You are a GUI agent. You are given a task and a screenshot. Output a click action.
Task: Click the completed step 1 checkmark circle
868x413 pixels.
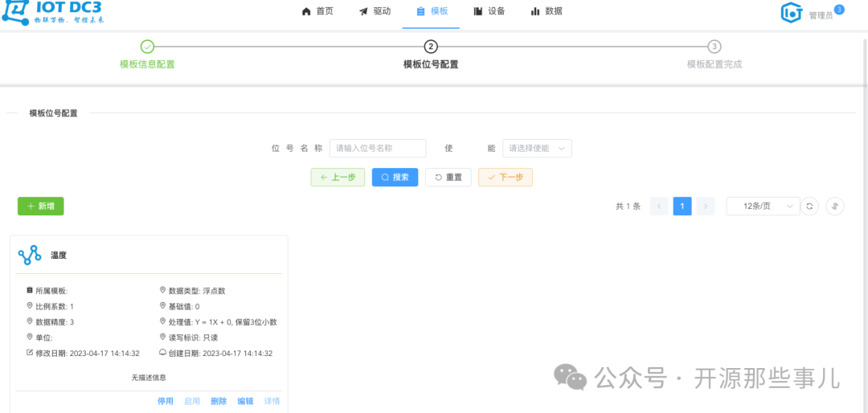click(147, 47)
